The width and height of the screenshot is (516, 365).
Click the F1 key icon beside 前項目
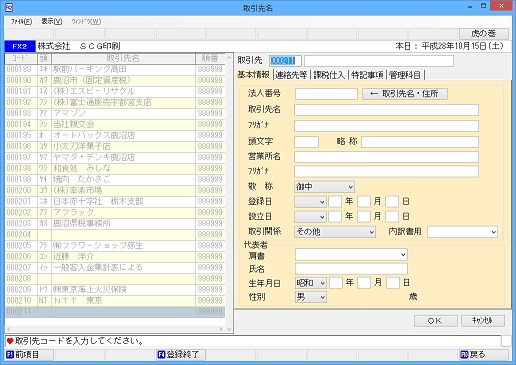[x=10, y=355]
